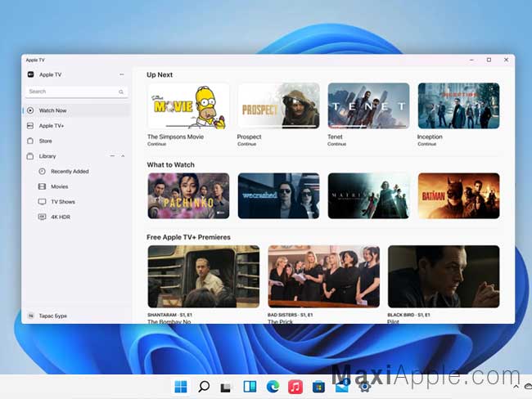Viewport: 532px width, 399px height.
Task: Open the Mail app on the taskbar
Action: click(x=342, y=387)
